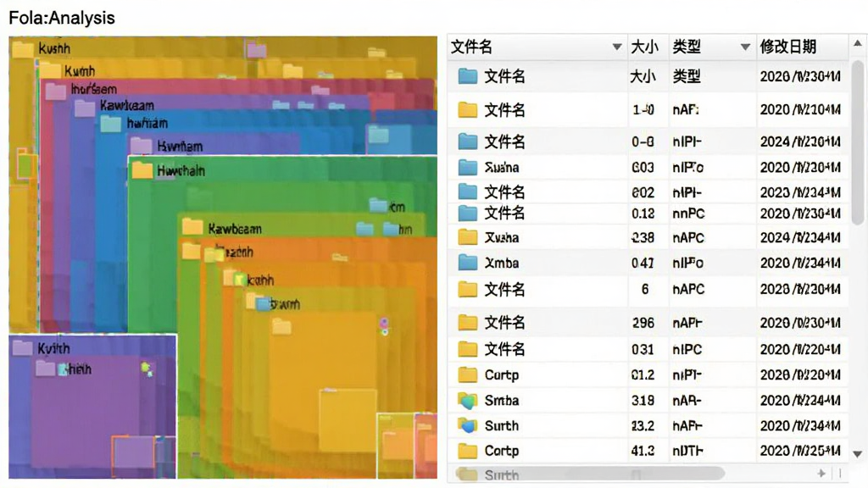This screenshot has height=488, width=868.
Task: Click the size value 238
Action: pyautogui.click(x=643, y=238)
